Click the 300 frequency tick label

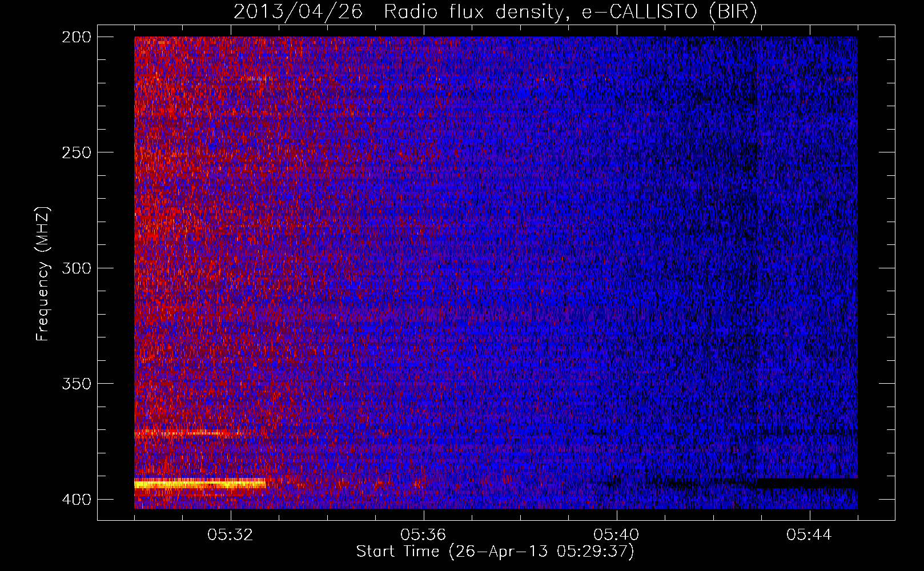click(x=77, y=268)
